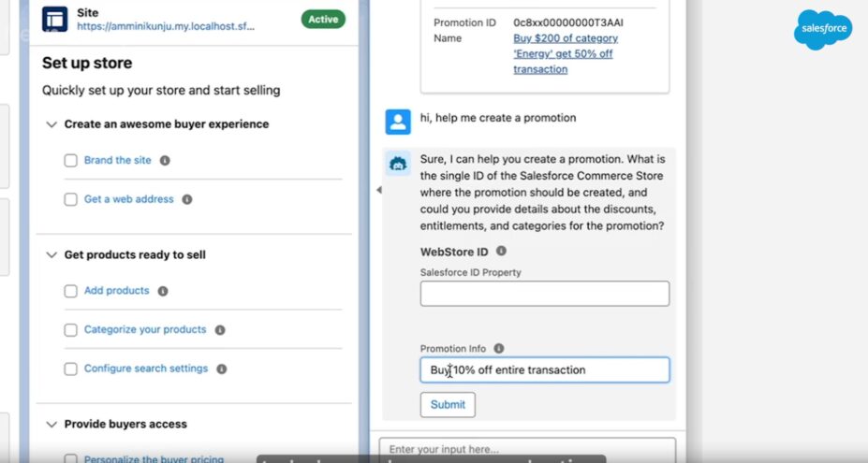Viewport: 868px width, 463px height.
Task: Click the Submit button
Action: (x=448, y=404)
